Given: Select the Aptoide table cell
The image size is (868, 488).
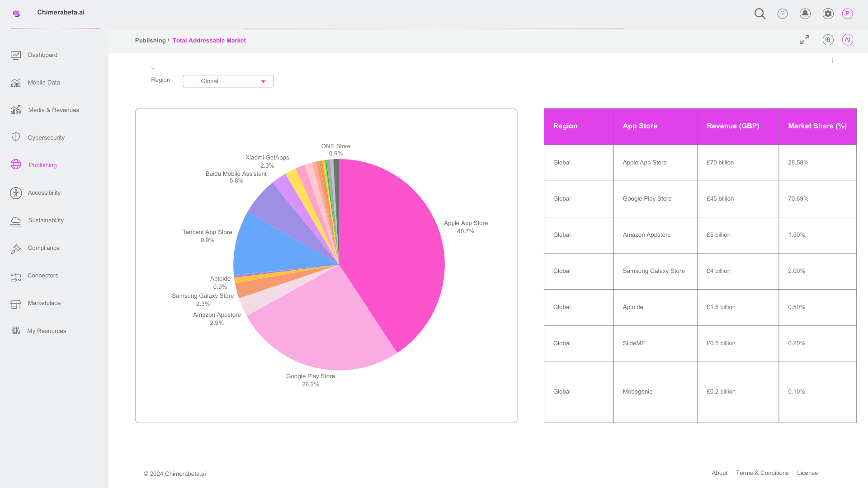Looking at the screenshot, I should [x=655, y=307].
